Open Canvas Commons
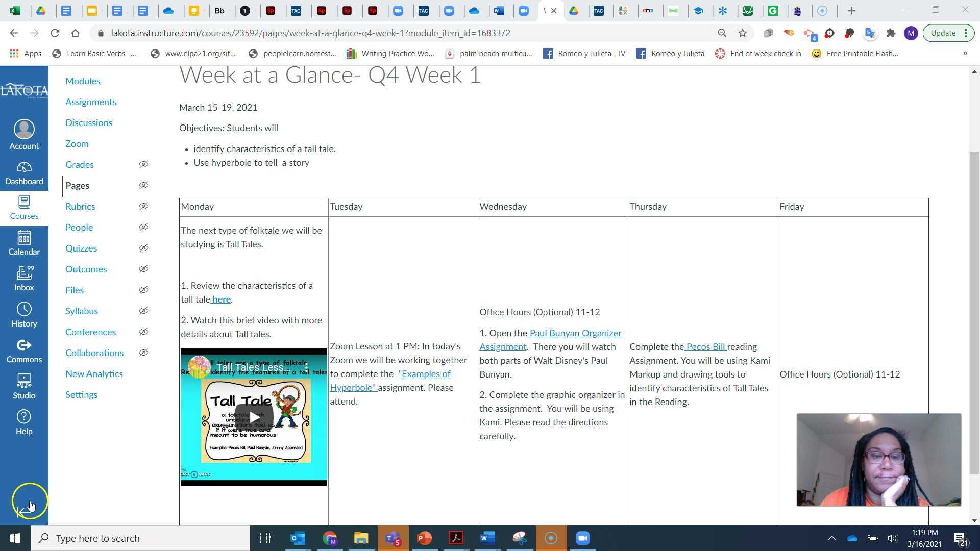This screenshot has height=551, width=980. [24, 349]
